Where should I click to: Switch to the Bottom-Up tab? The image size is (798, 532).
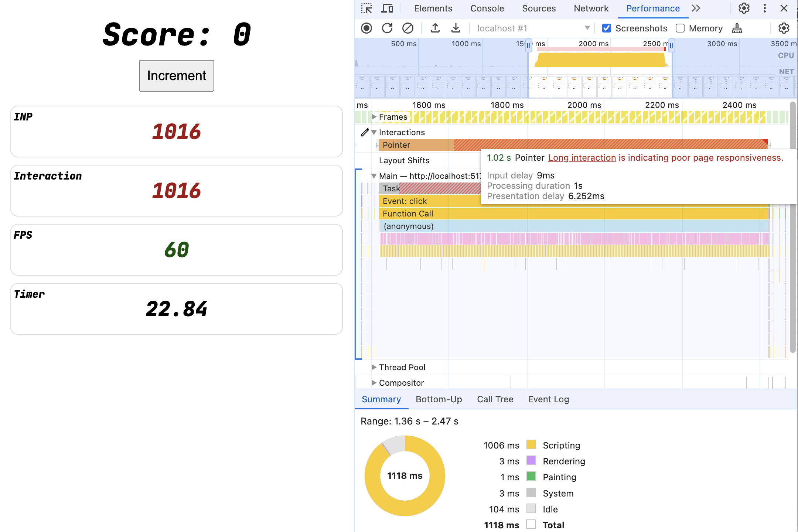pos(439,398)
